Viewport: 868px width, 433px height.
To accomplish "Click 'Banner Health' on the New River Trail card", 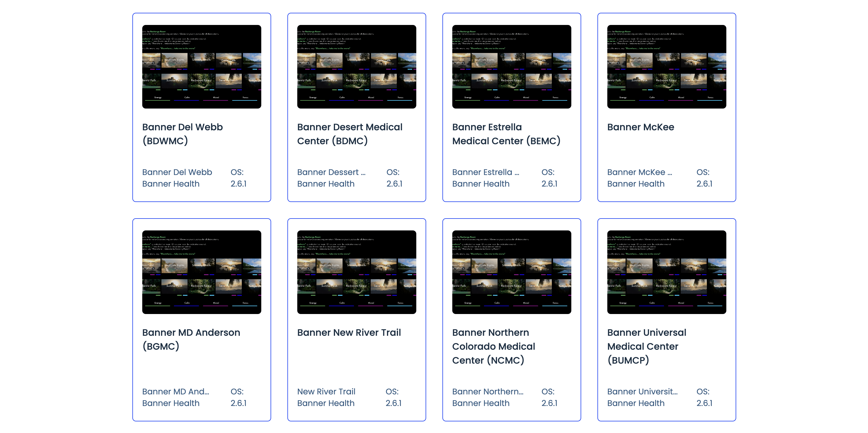I will click(326, 403).
